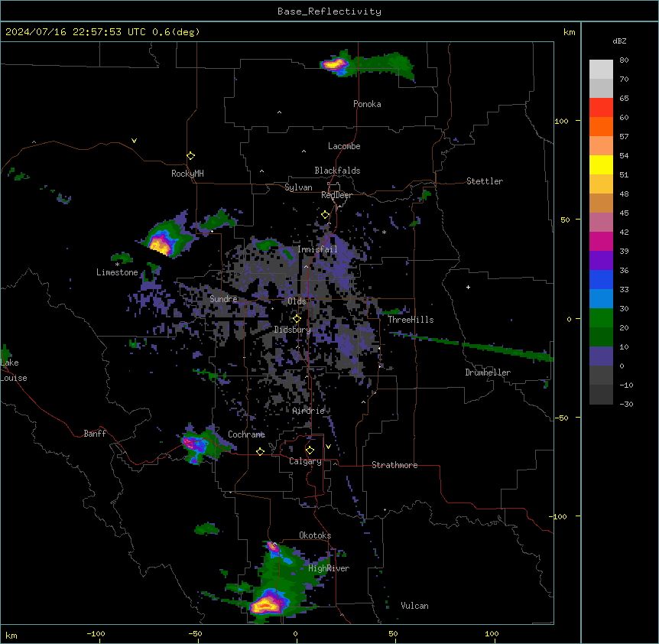Click the -30 value on the dBZ scale
This screenshot has width=659, height=644.
626,404
